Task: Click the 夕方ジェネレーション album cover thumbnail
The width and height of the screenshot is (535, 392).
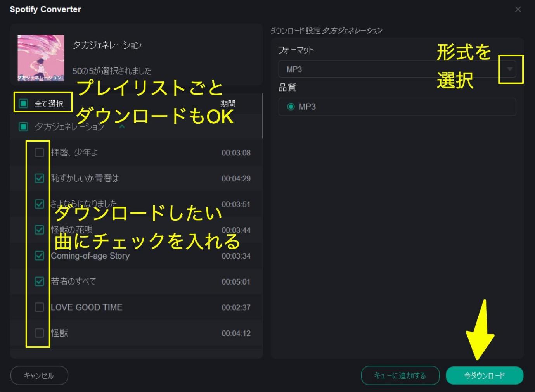Action: (41, 58)
